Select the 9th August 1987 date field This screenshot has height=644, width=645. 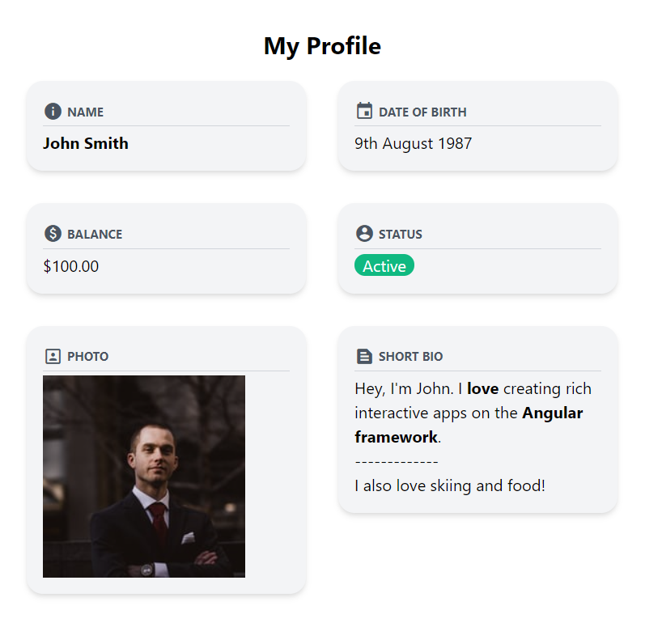(x=413, y=144)
